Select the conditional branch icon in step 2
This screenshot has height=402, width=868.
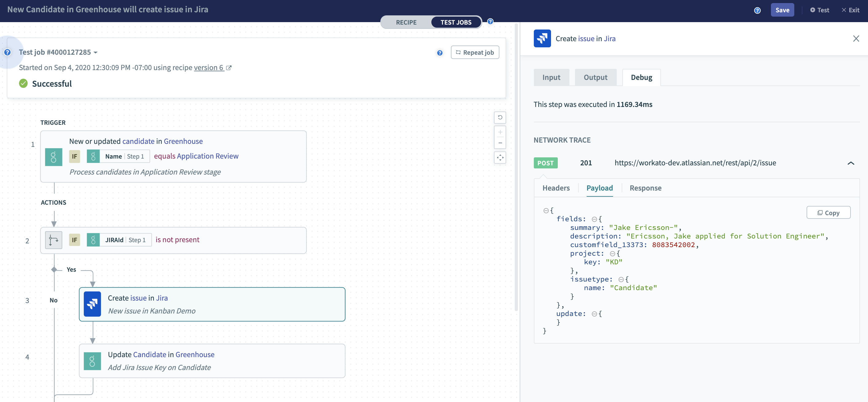[53, 240]
